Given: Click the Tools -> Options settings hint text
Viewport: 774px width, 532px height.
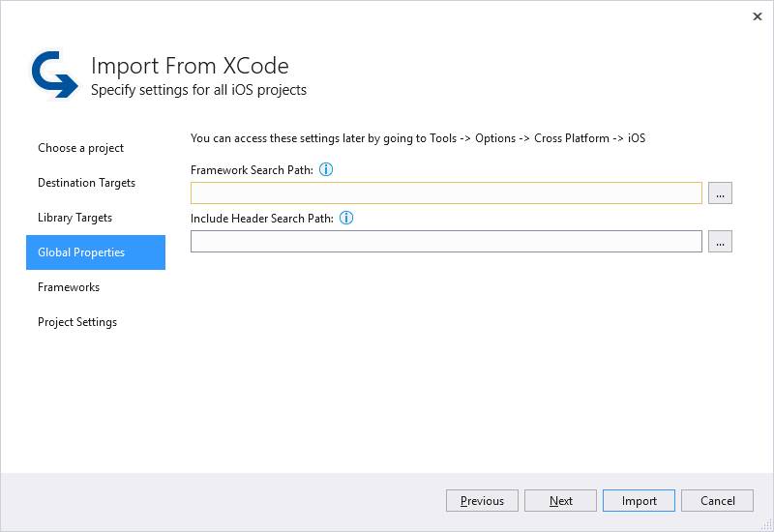Looking at the screenshot, I should [418, 138].
